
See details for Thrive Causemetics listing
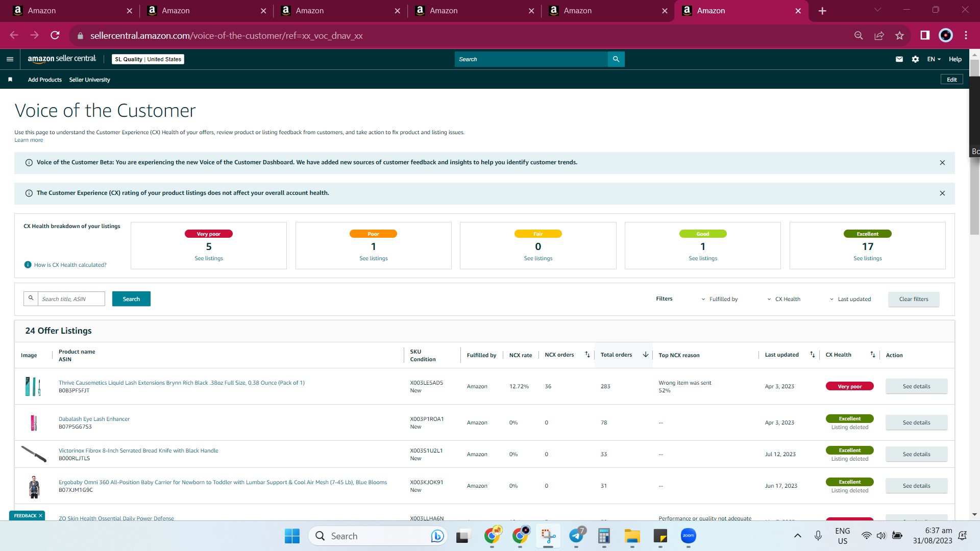[916, 386]
